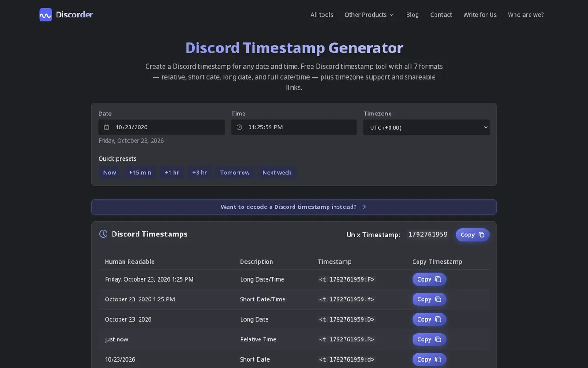Copy the Short Date timestamp

click(x=429, y=359)
